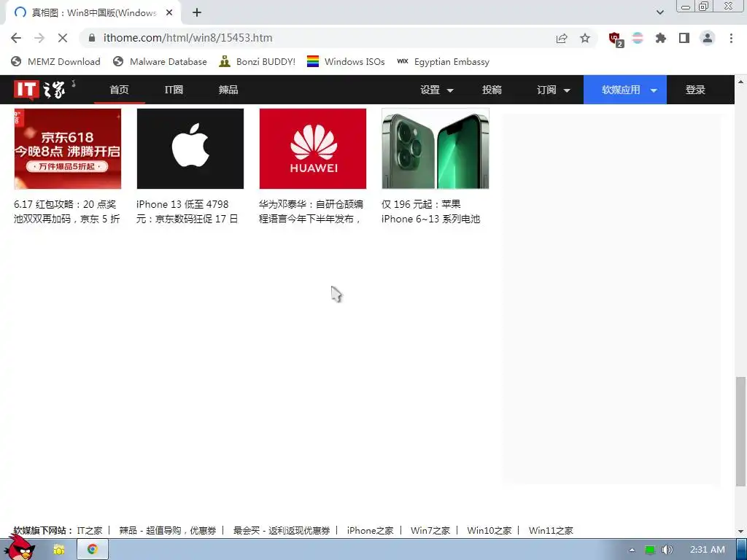The image size is (747, 560).
Task: Open the Chrome profile avatar
Action: click(x=708, y=38)
